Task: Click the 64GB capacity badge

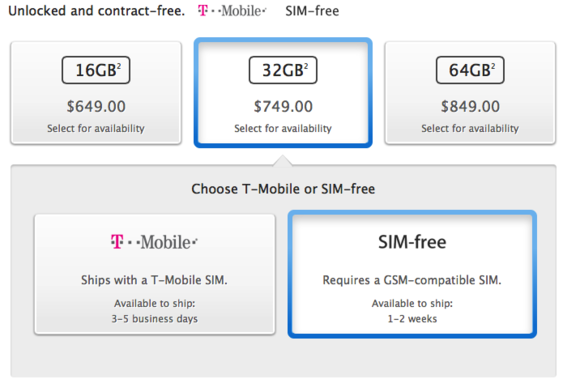Action: (x=470, y=70)
